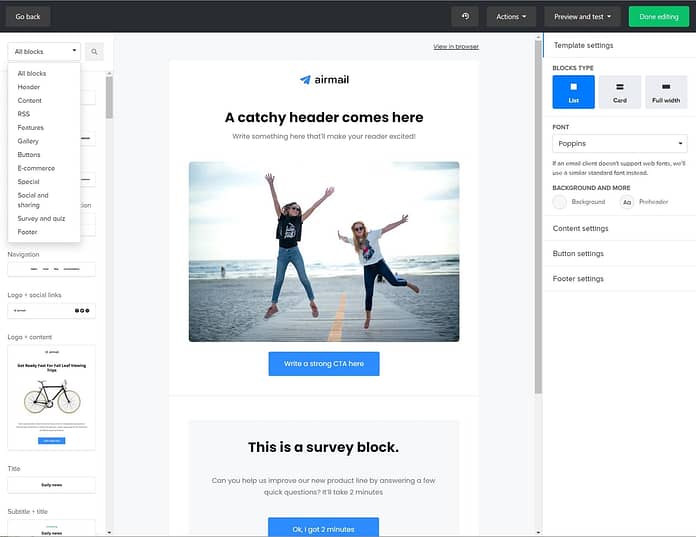Edit the survey description paragraph

tap(323, 486)
